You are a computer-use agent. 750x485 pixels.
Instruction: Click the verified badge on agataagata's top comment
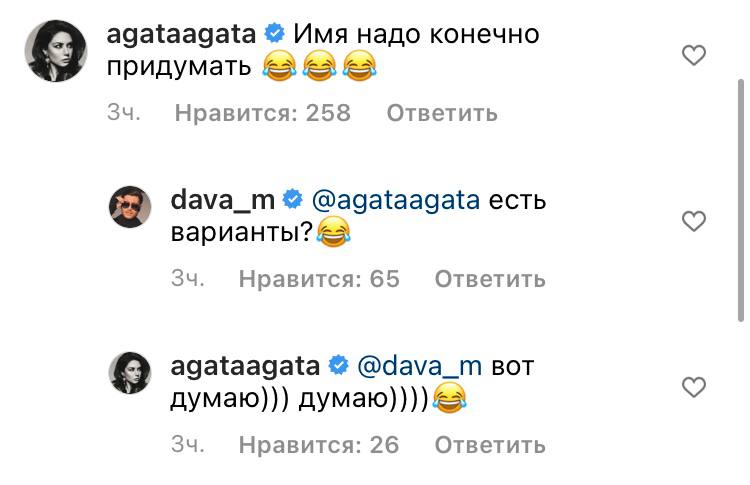pyautogui.click(x=275, y=33)
